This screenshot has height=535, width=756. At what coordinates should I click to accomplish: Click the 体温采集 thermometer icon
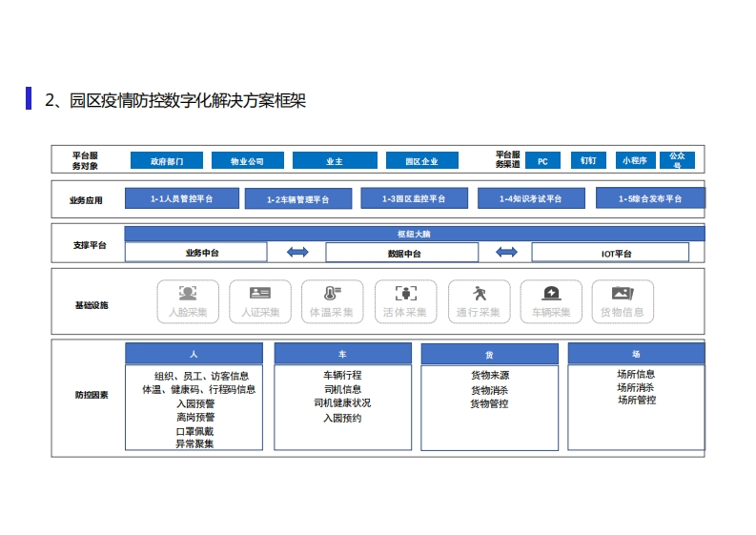[332, 293]
